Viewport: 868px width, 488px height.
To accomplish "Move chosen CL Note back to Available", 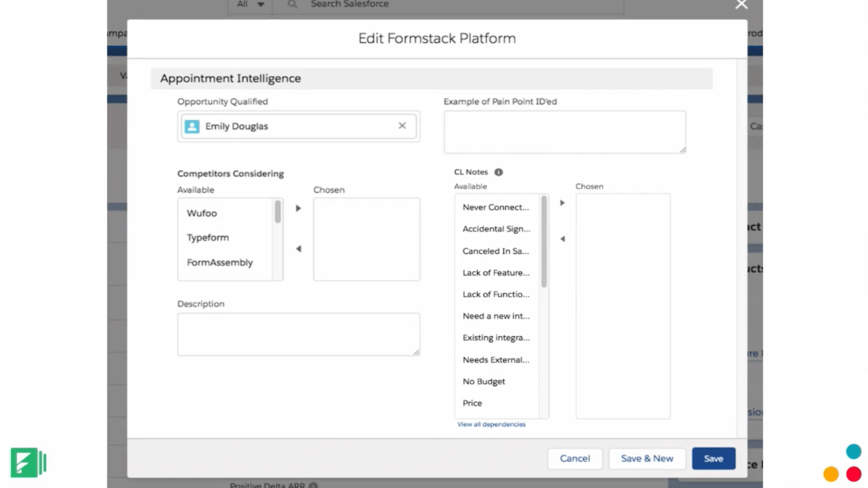I will pos(562,239).
